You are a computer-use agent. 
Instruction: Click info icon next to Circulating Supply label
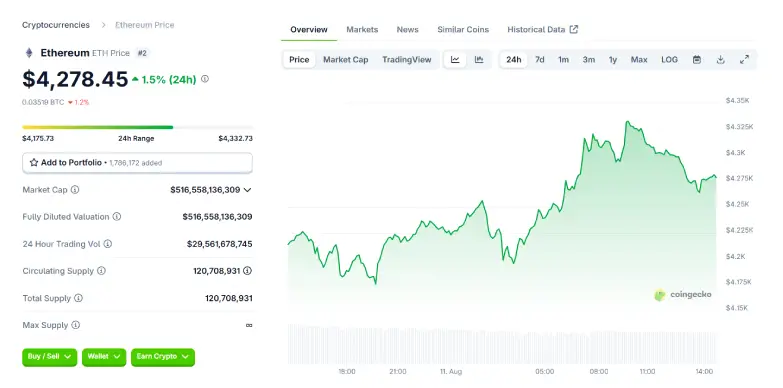click(x=101, y=271)
